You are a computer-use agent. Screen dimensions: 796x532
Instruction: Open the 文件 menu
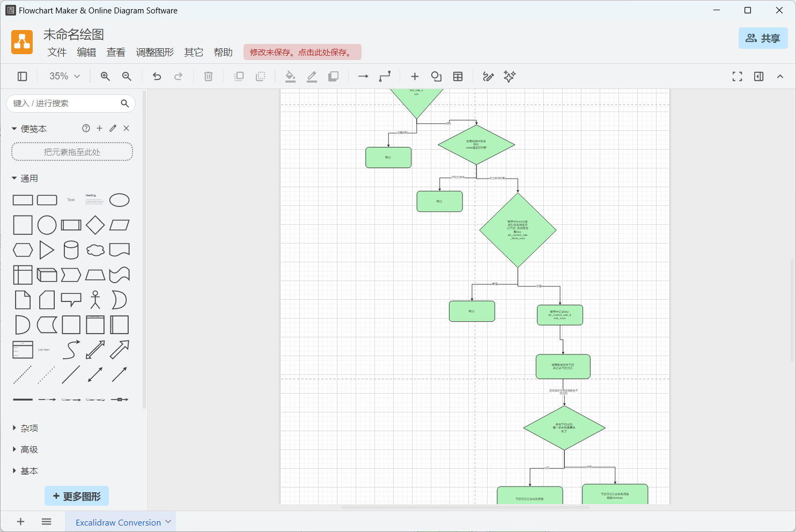tap(57, 52)
